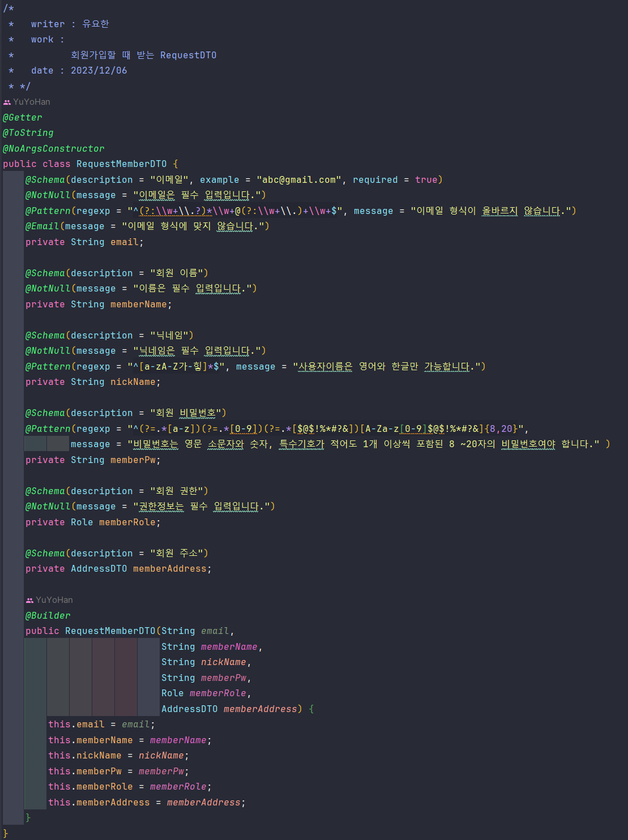Click the String memberPw, constructor parameter

coord(206,678)
